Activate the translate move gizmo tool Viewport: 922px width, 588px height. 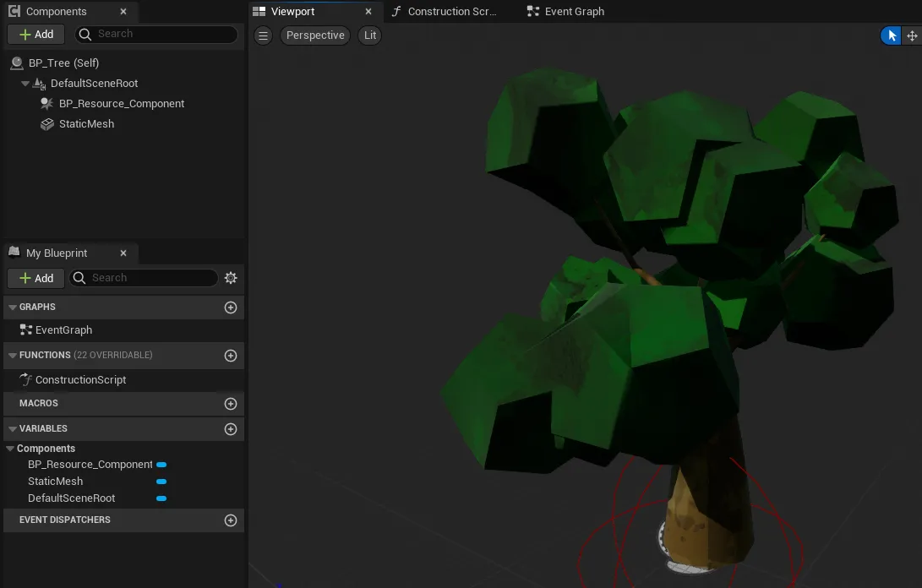[912, 35]
